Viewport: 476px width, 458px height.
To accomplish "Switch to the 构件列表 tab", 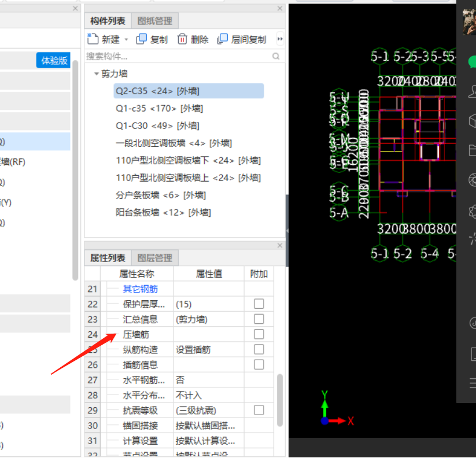I will pyautogui.click(x=108, y=21).
